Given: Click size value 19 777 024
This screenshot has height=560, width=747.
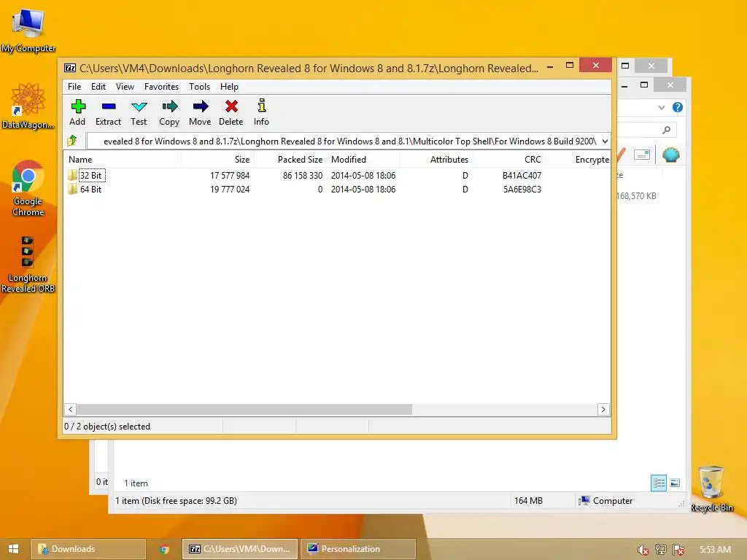Looking at the screenshot, I should click(230, 189).
